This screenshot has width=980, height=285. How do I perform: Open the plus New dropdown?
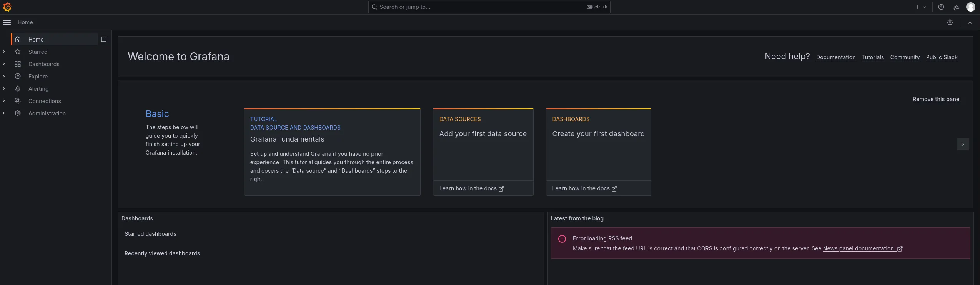pos(920,7)
